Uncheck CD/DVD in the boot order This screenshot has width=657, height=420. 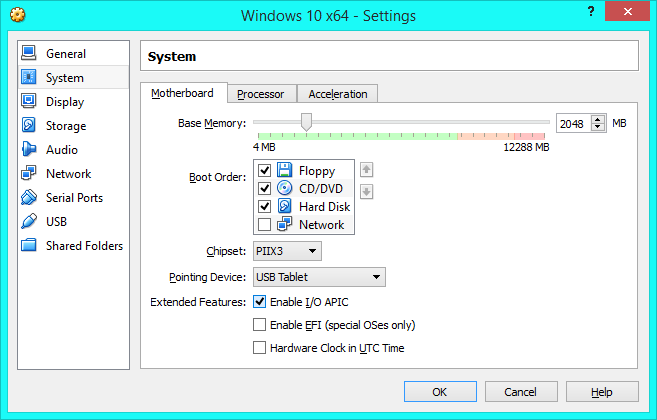tap(264, 188)
